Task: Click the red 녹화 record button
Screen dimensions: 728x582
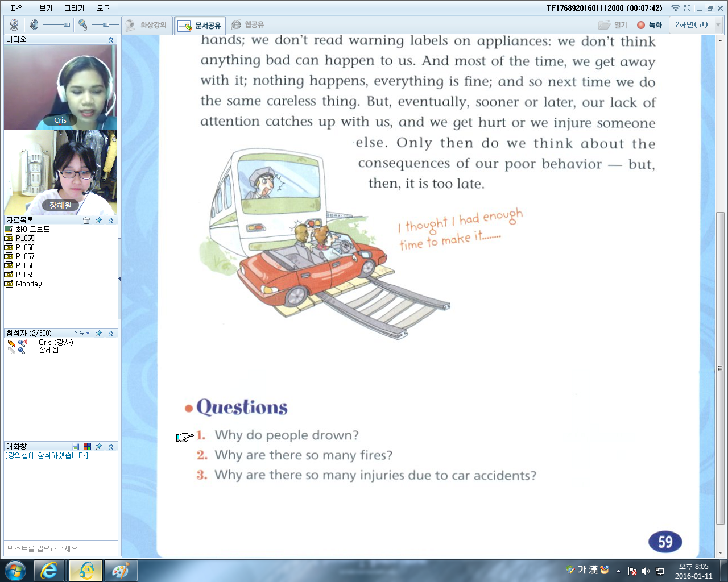Action: pyautogui.click(x=650, y=25)
